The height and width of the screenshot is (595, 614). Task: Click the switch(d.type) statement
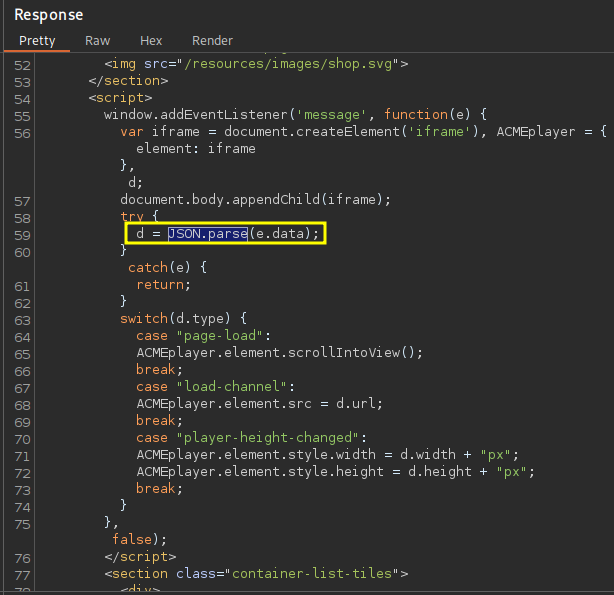click(183, 318)
